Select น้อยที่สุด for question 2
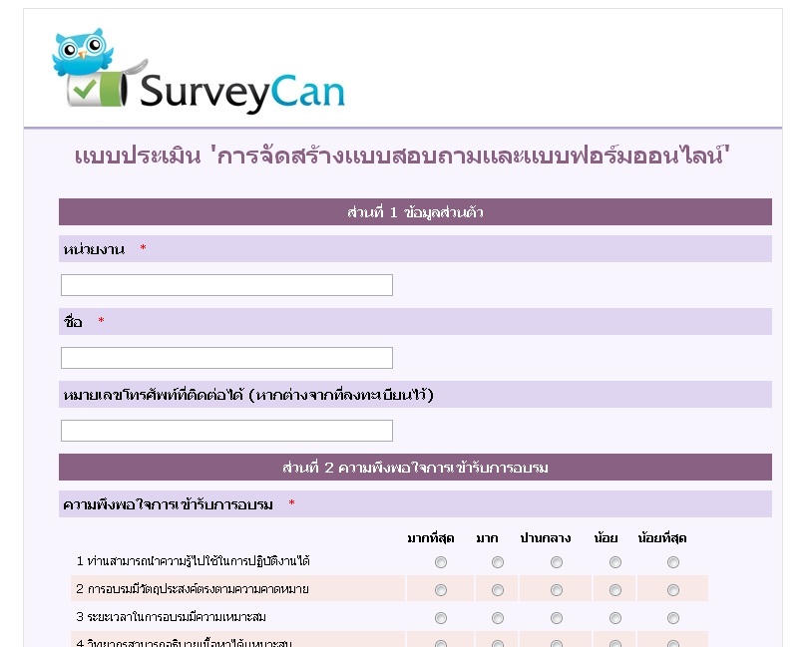This screenshot has width=812, height=647. (x=673, y=590)
